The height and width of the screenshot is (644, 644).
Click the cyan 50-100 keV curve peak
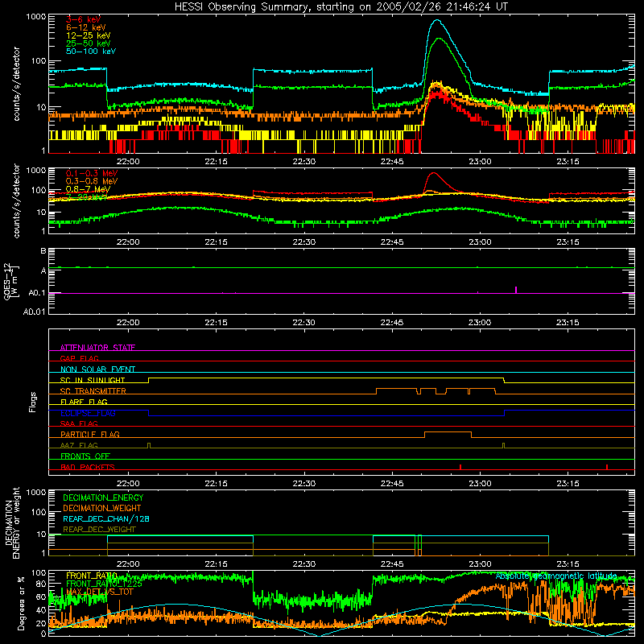click(437, 20)
